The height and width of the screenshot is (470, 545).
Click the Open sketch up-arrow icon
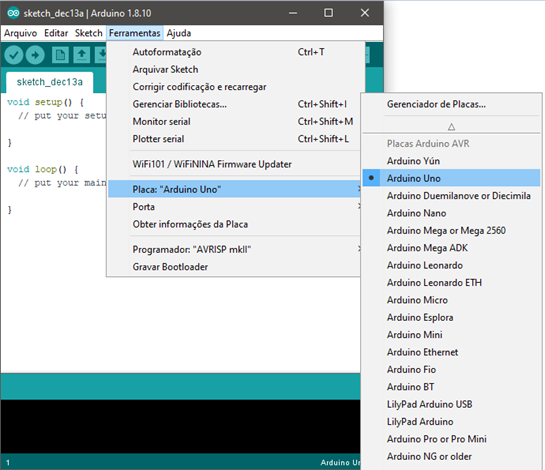tap(82, 55)
